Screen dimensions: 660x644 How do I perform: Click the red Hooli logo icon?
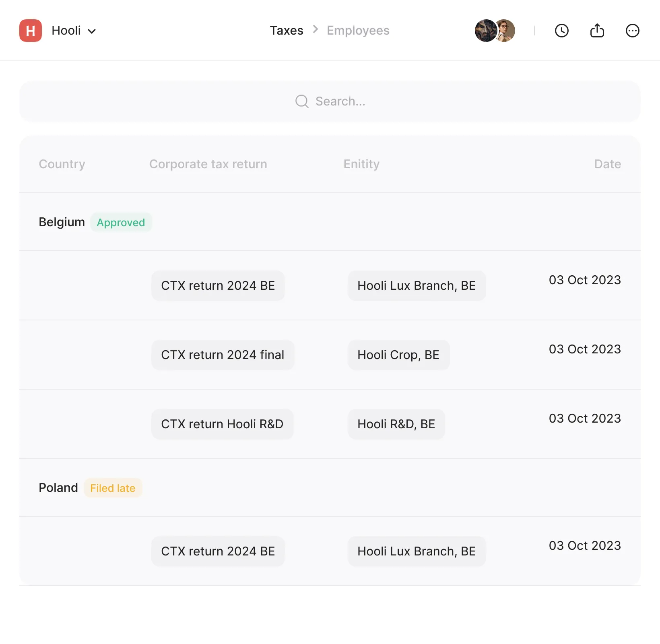coord(31,31)
